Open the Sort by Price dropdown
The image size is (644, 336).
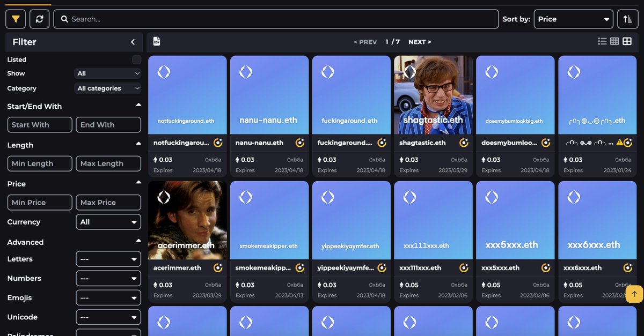(x=573, y=19)
